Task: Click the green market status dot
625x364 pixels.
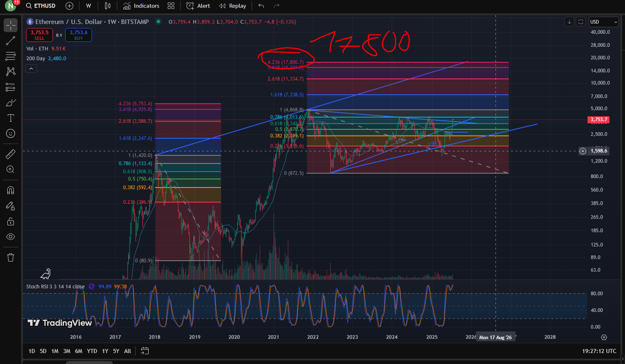Action: pyautogui.click(x=158, y=22)
